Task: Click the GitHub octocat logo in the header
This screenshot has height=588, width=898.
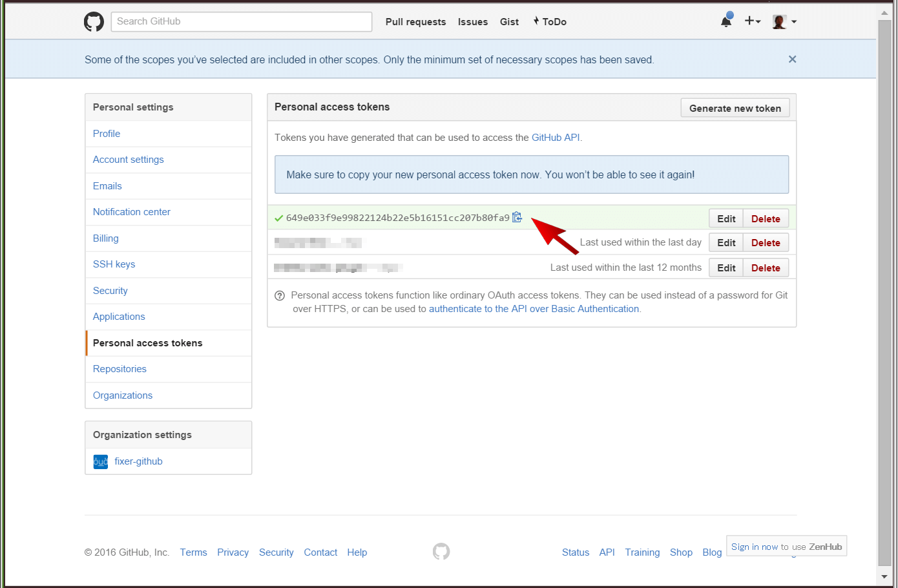Action: click(94, 21)
